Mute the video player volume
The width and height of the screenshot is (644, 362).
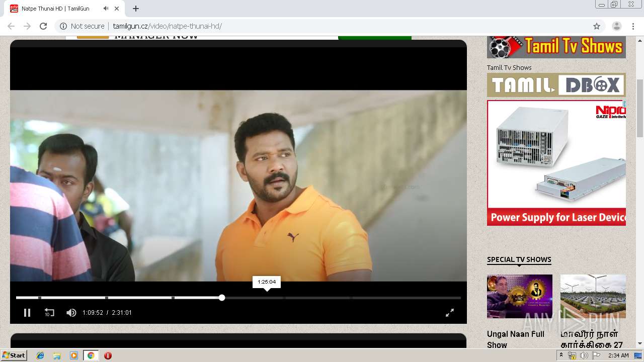coord(71,313)
